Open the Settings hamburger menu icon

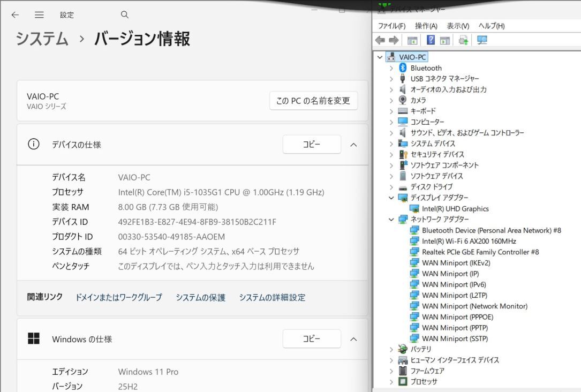[x=39, y=15]
